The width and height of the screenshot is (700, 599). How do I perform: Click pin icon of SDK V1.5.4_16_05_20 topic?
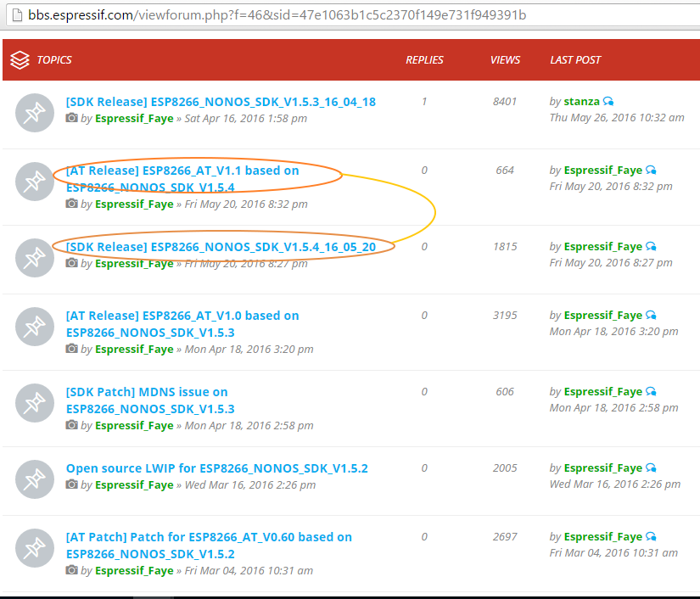pyautogui.click(x=35, y=258)
